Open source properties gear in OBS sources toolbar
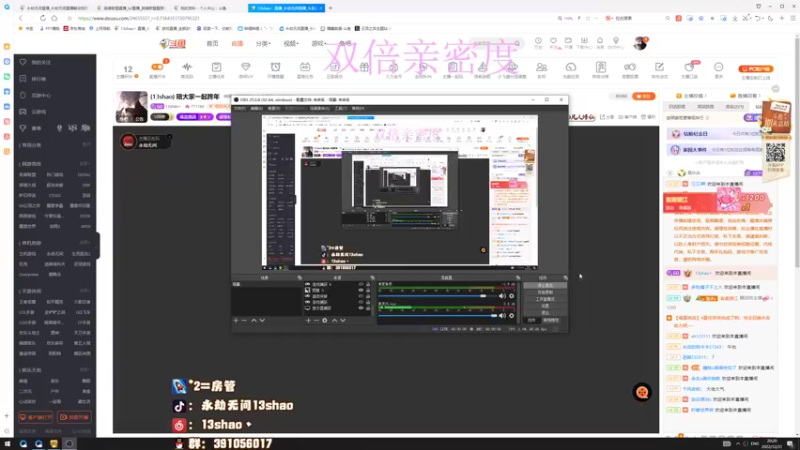This screenshot has height=450, width=800. coord(325,320)
